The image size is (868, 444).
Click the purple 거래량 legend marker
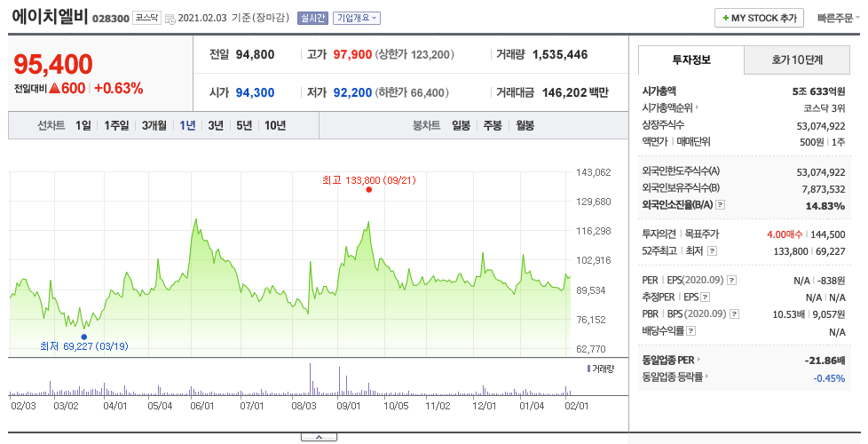[588, 369]
